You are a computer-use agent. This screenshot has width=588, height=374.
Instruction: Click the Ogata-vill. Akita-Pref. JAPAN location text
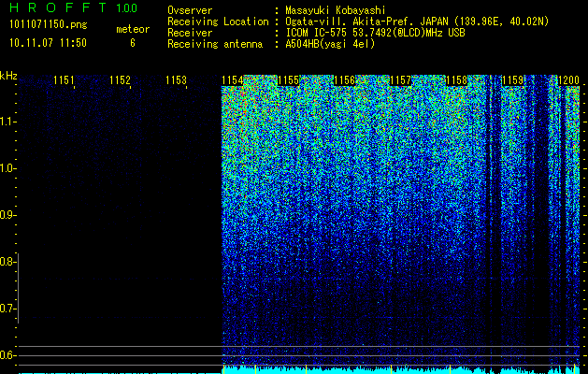[x=417, y=22]
